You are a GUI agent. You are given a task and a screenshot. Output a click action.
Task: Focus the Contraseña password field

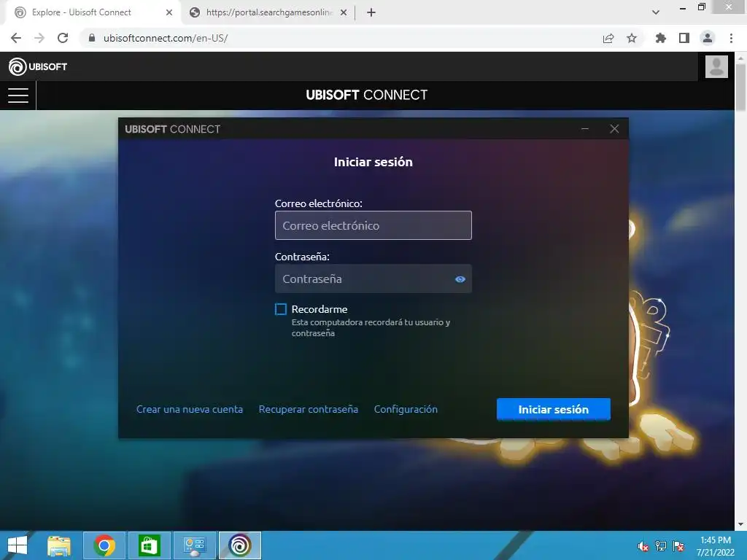[x=373, y=279]
